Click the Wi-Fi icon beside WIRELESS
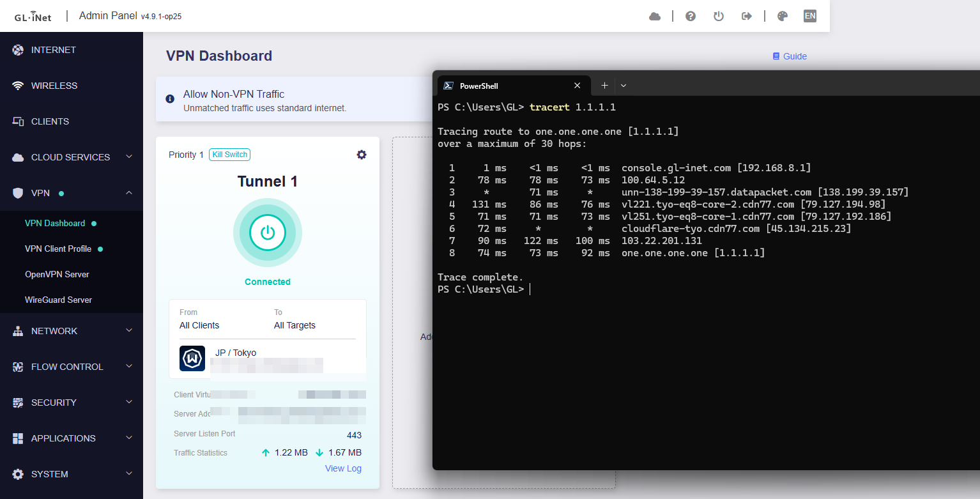 (18, 86)
